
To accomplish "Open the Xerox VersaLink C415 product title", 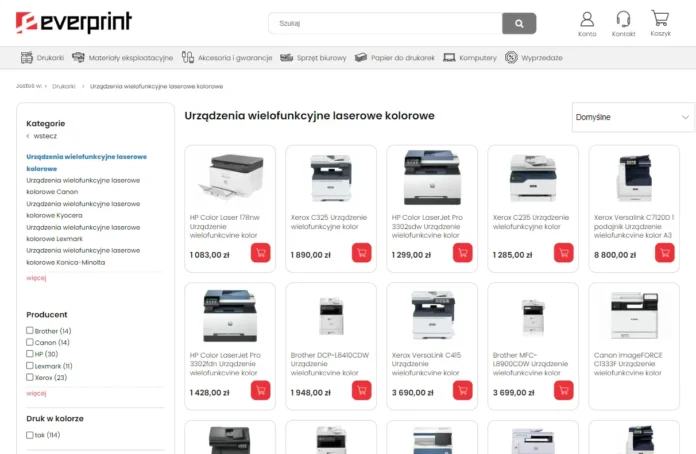I will 427,364.
